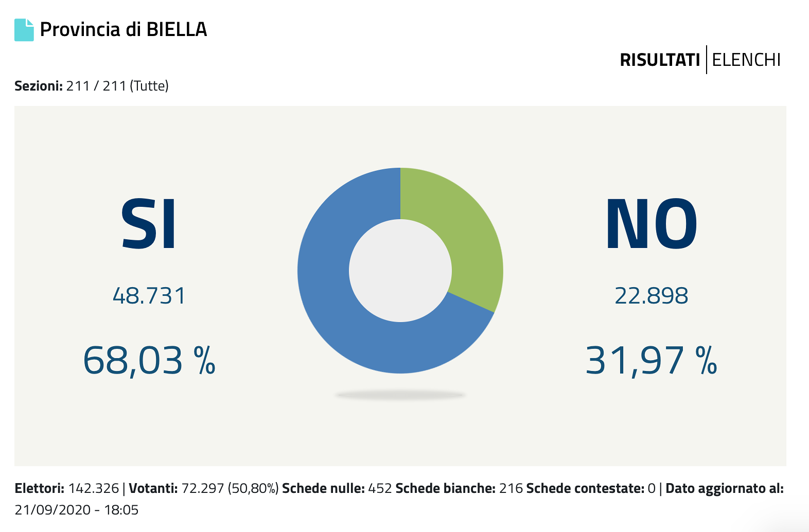Click the cyan document icon beside Provincia di BIELLA
Screen dimensions: 809x532
(24, 30)
